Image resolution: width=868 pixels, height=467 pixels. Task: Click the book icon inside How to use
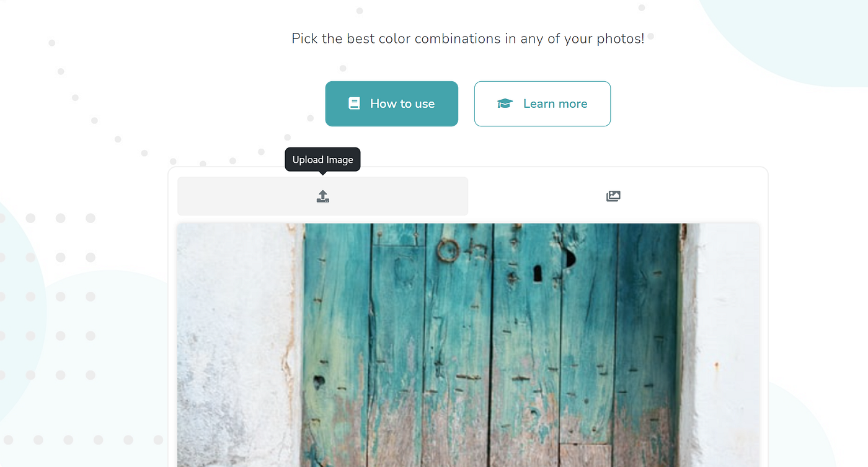pos(354,103)
